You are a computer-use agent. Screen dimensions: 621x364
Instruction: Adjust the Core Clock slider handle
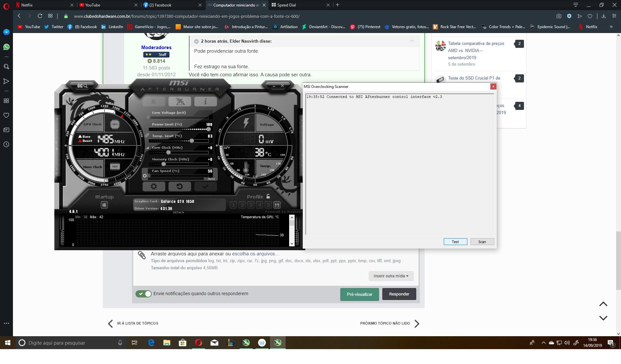click(x=168, y=153)
